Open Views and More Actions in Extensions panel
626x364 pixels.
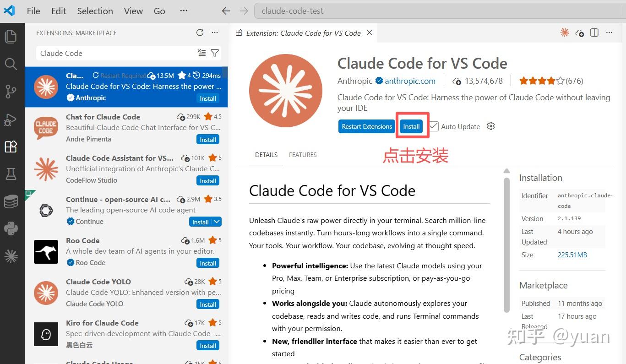click(x=215, y=33)
